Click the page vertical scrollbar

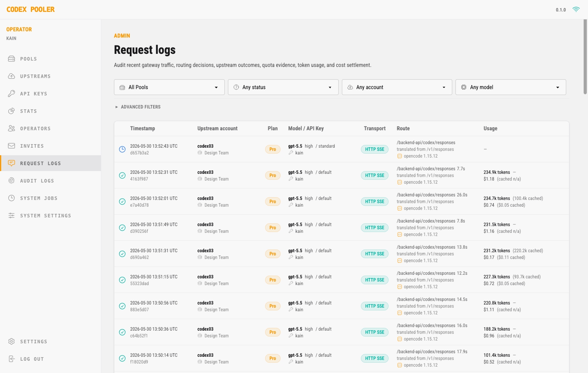pos(585,57)
